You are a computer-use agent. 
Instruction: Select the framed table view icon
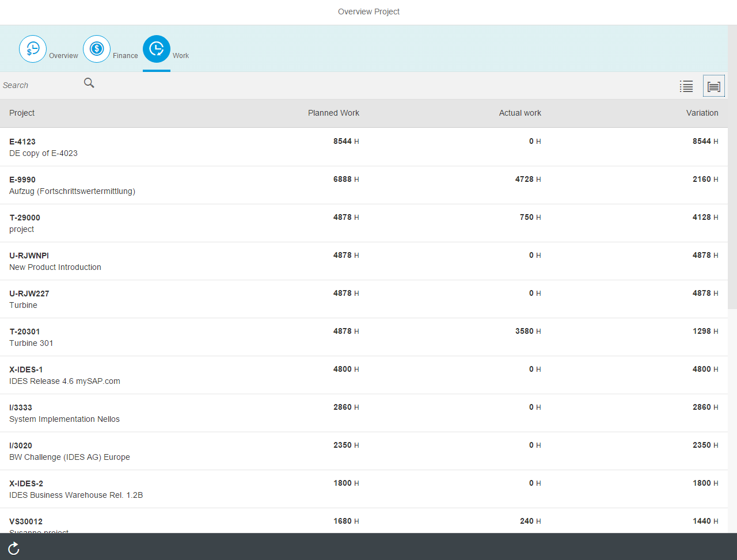coord(713,86)
